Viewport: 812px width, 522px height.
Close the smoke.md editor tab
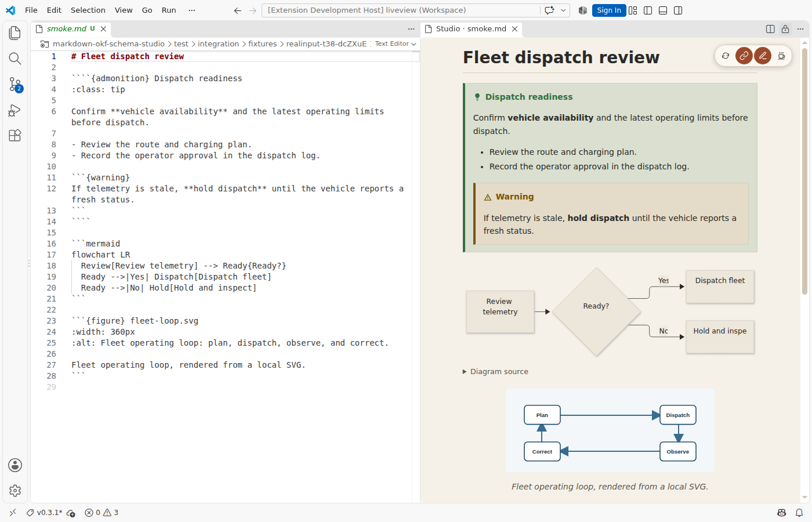(x=103, y=29)
